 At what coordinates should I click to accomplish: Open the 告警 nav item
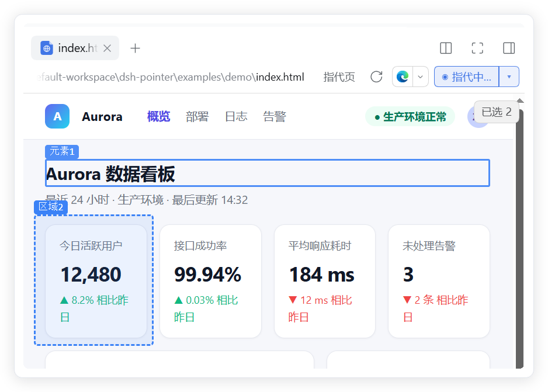click(275, 116)
